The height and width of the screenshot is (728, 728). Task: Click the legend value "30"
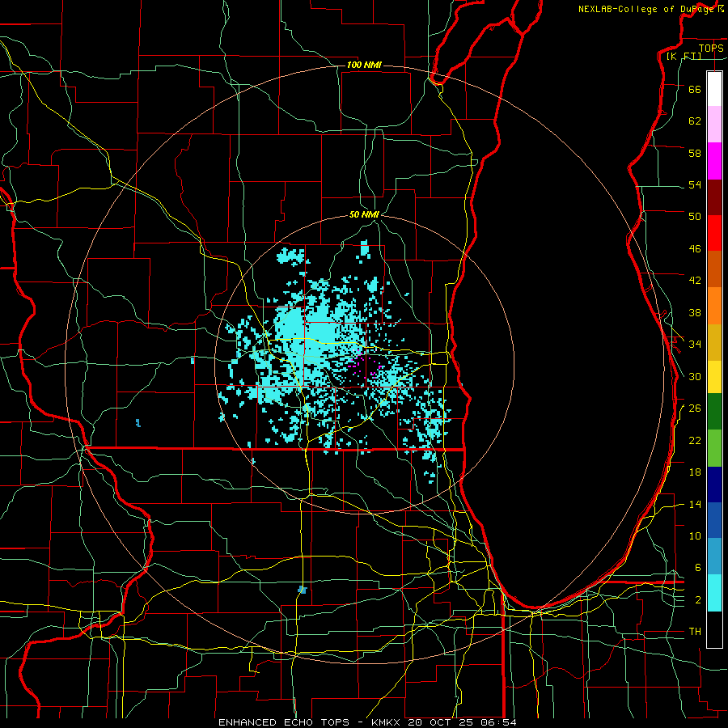pyautogui.click(x=695, y=376)
